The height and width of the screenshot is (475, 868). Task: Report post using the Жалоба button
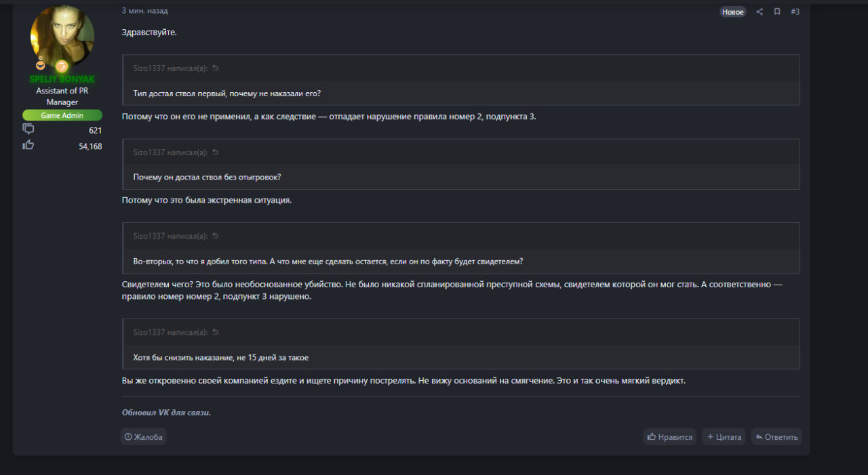144,437
